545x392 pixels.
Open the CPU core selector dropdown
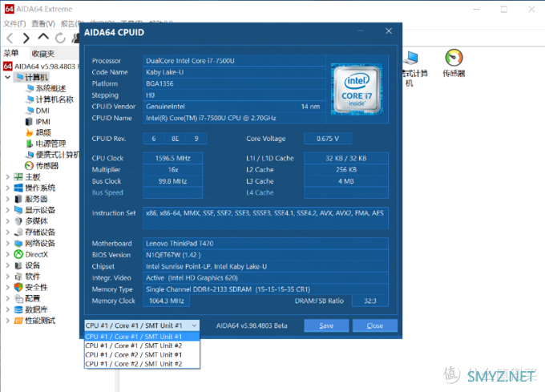[x=142, y=325]
